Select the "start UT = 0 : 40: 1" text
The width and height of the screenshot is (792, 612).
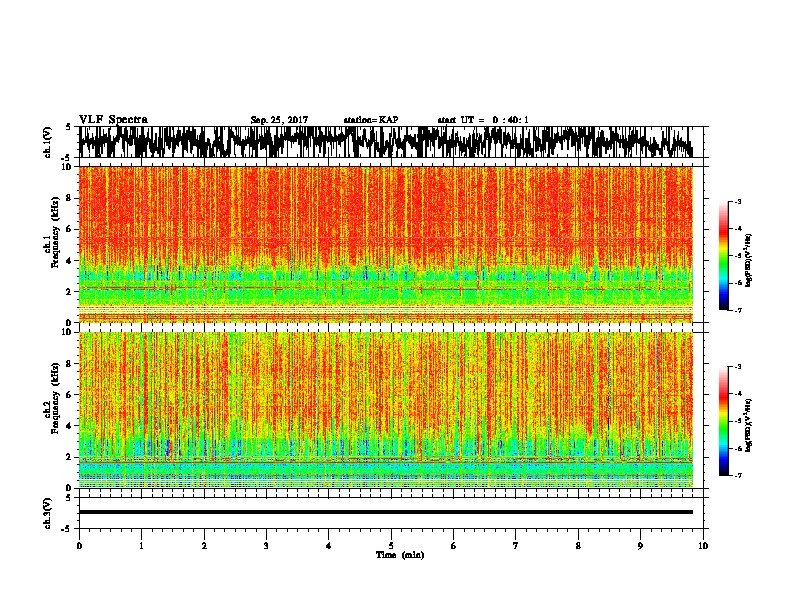pos(483,120)
